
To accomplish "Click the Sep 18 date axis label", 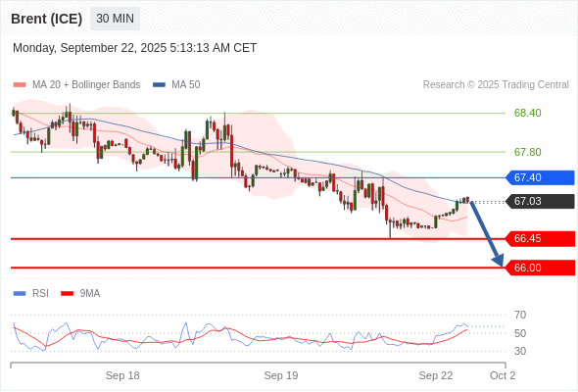I will [x=122, y=375].
